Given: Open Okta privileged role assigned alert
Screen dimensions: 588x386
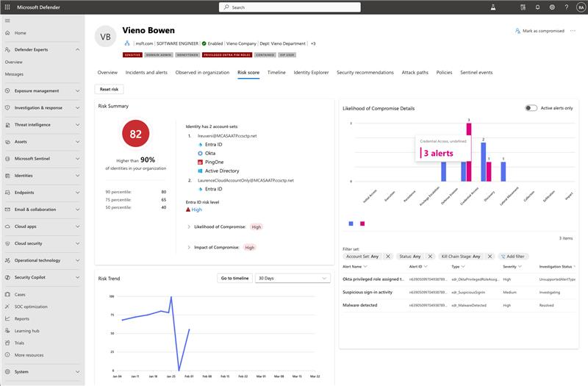Looking at the screenshot, I should (x=373, y=279).
